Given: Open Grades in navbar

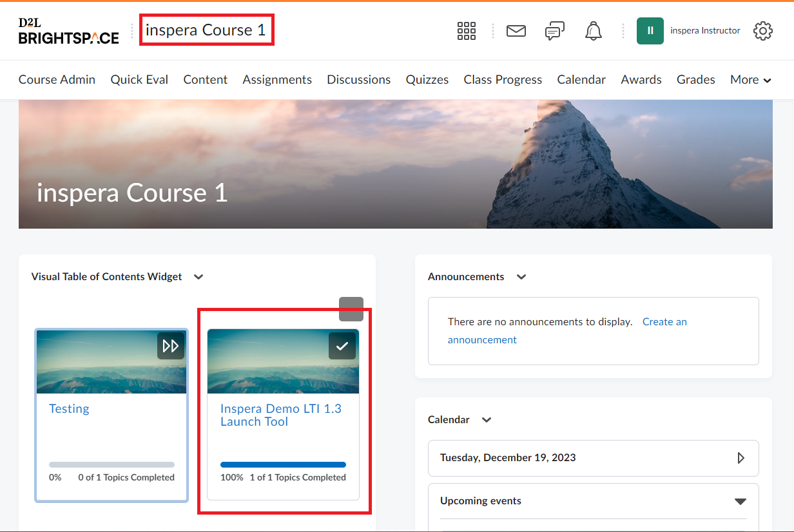Looking at the screenshot, I should 696,80.
